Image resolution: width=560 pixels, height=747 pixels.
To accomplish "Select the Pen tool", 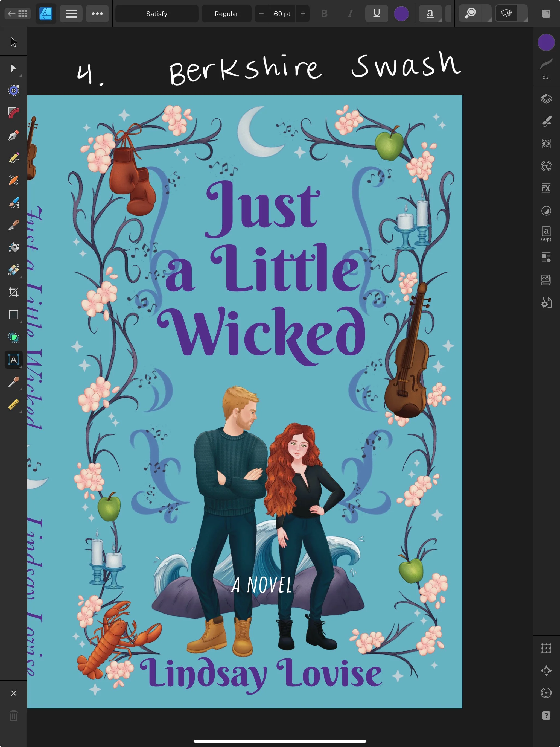I will [x=13, y=135].
